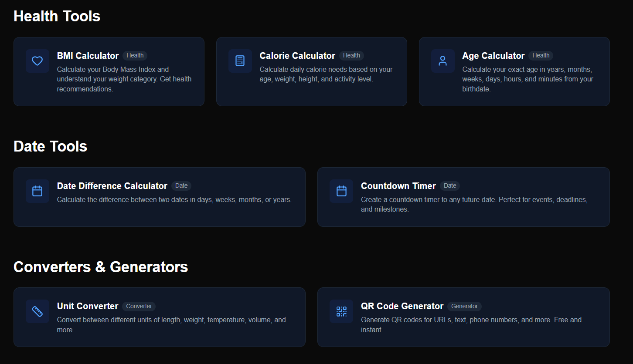Click the person icon on Age Calculator card

coord(442,61)
